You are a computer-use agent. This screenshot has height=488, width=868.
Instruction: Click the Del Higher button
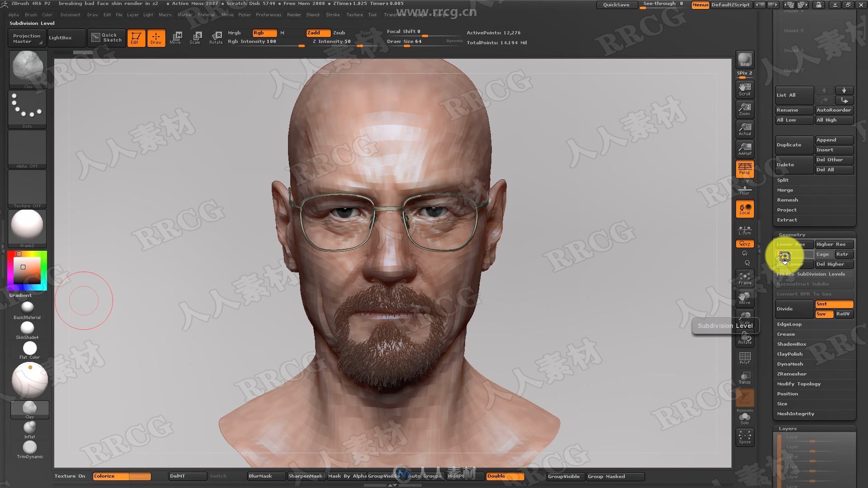(x=834, y=264)
